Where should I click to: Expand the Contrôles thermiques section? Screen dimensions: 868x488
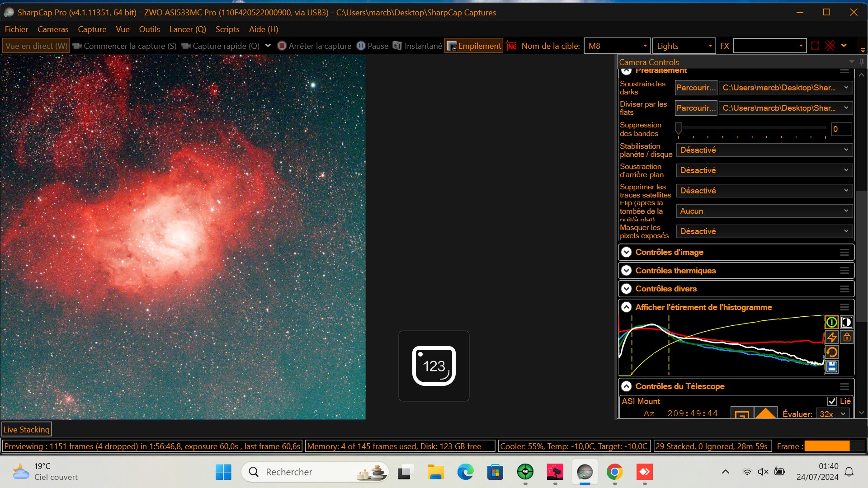pyautogui.click(x=626, y=271)
